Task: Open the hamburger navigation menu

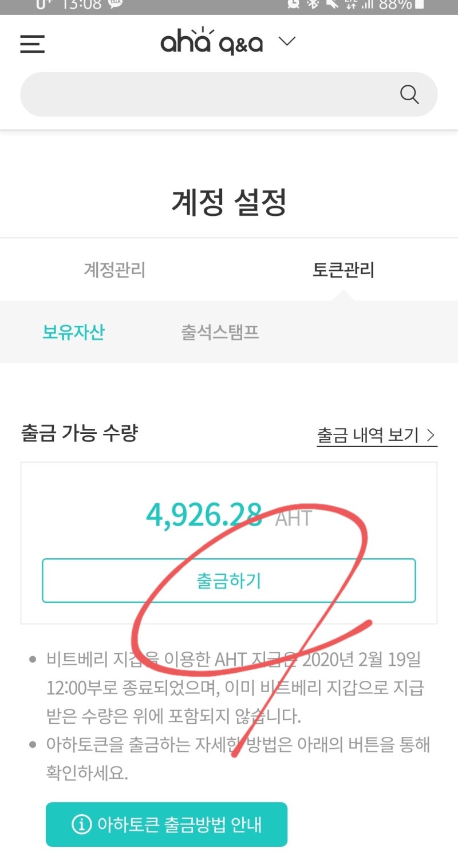Action: coord(32,44)
